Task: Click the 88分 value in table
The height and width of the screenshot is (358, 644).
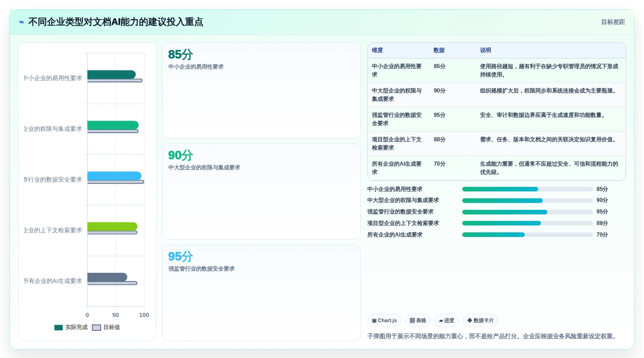Action: point(440,139)
